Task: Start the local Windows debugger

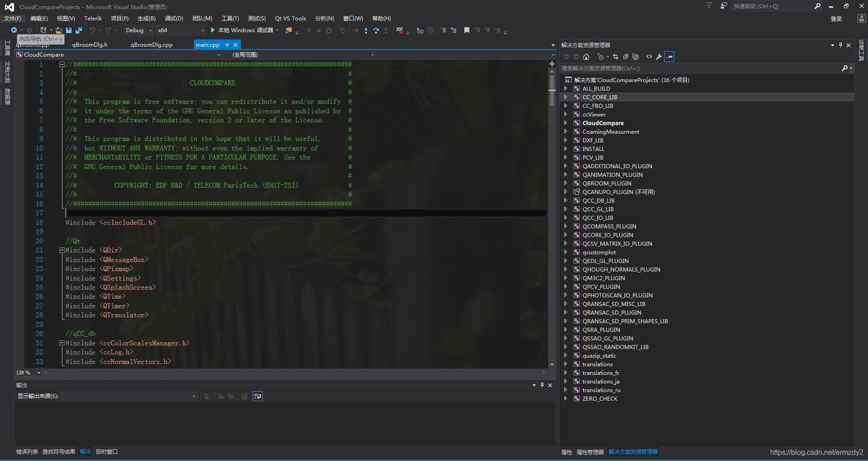Action: [245, 30]
